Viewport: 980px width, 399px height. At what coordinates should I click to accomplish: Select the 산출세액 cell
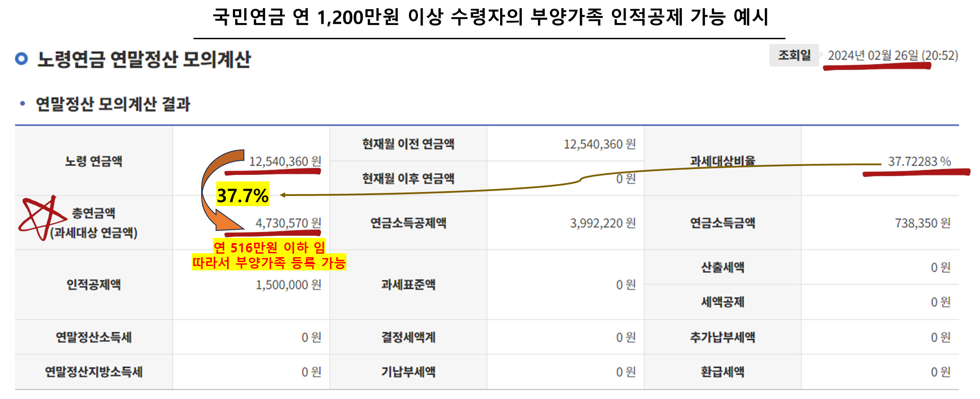[722, 266]
